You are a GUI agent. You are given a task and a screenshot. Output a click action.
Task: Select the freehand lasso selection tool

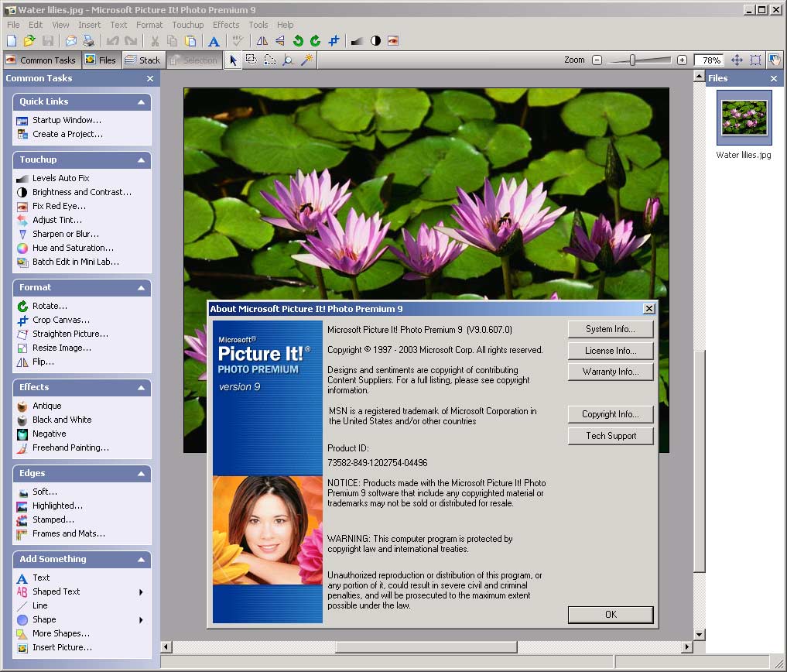pyautogui.click(x=270, y=60)
